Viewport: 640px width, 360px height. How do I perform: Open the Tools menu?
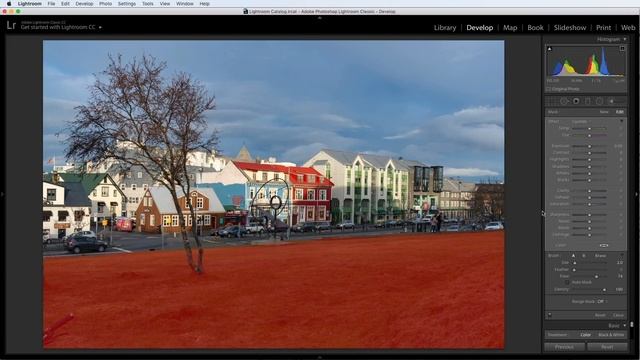tap(147, 4)
